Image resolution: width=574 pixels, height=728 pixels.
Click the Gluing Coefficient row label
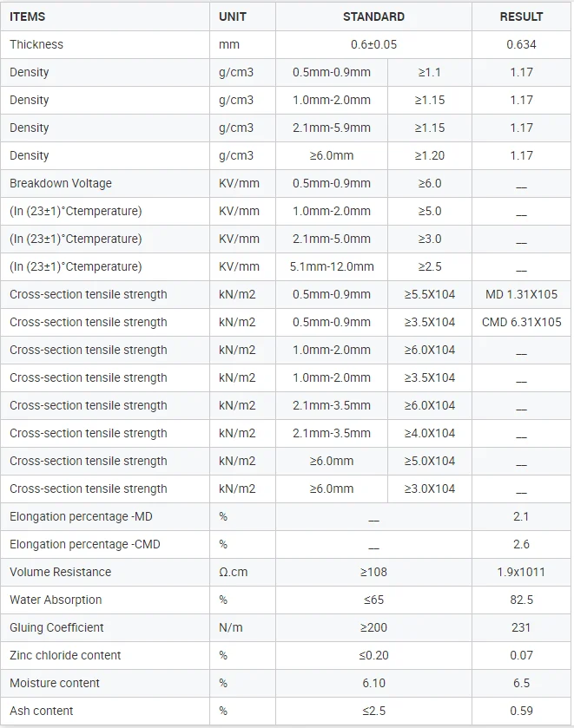(x=56, y=627)
